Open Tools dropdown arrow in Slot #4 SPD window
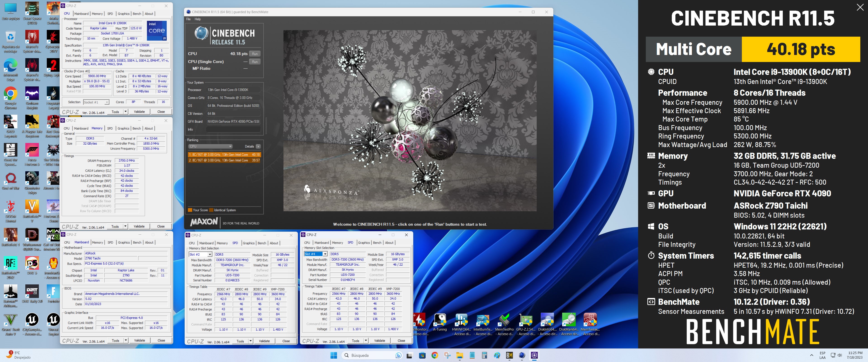The height and width of the screenshot is (362, 868). pos(366,341)
